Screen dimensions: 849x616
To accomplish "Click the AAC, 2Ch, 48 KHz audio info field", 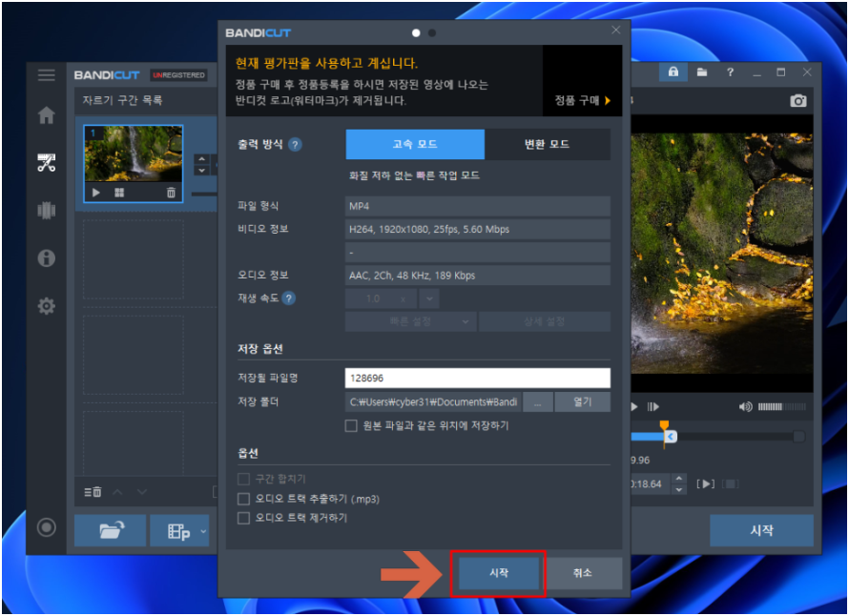I will point(478,276).
